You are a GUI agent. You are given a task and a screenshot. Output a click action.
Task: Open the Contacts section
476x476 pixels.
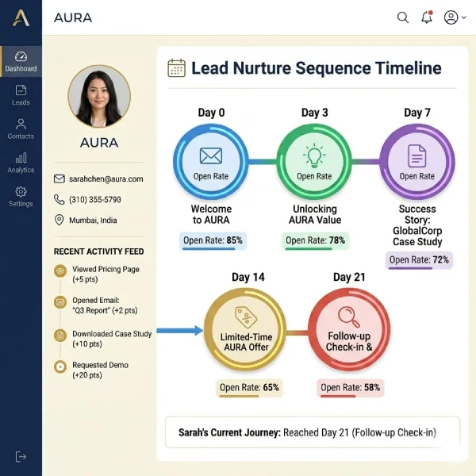[21, 129]
